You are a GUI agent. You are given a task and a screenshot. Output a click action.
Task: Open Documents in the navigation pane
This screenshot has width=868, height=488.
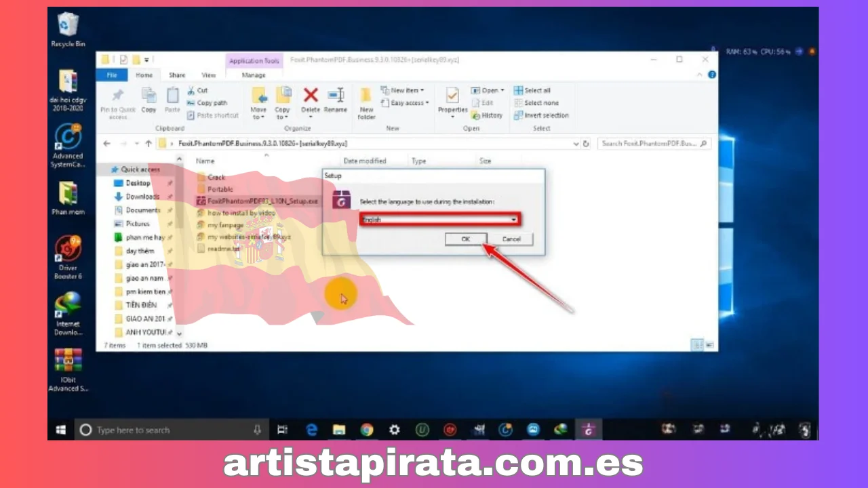click(137, 210)
